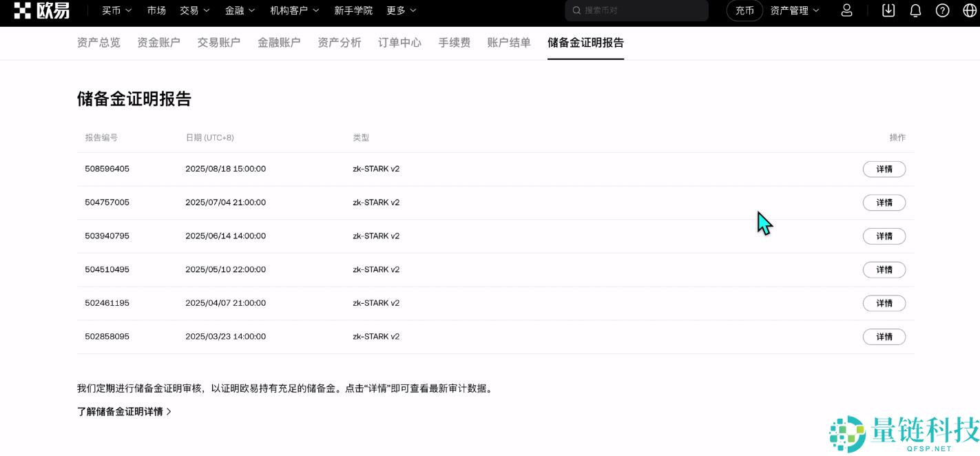Viewport: 980px width, 456px height.
Task: Click the user profile icon
Action: tap(846, 10)
